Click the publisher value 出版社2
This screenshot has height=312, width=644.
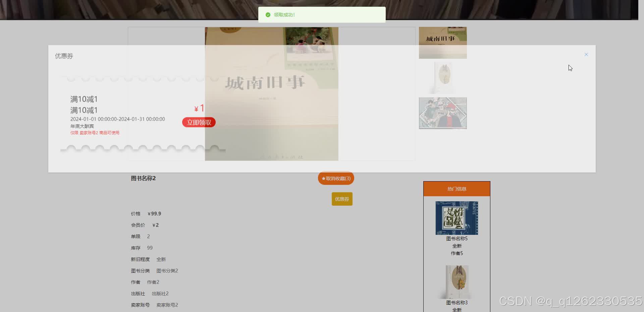tap(160, 294)
